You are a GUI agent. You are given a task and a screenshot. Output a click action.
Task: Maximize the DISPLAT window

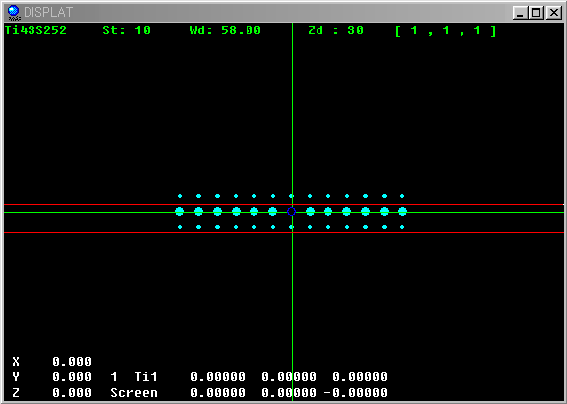[536, 13]
